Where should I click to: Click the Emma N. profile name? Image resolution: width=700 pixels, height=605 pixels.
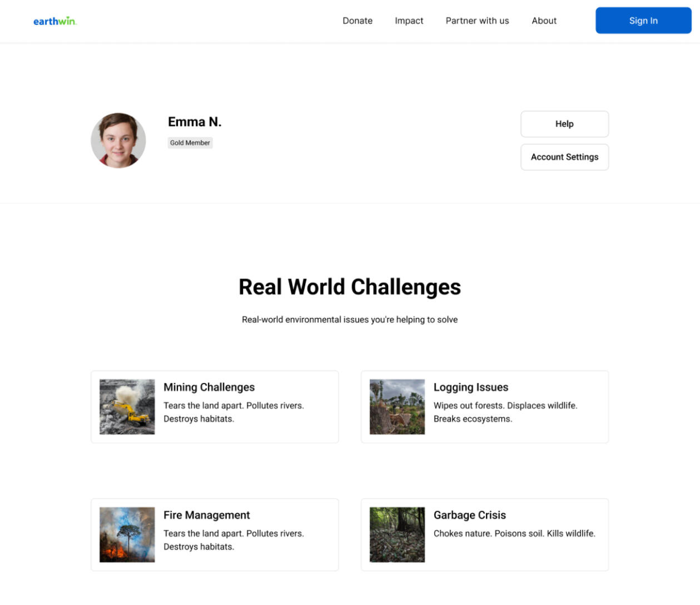(195, 122)
